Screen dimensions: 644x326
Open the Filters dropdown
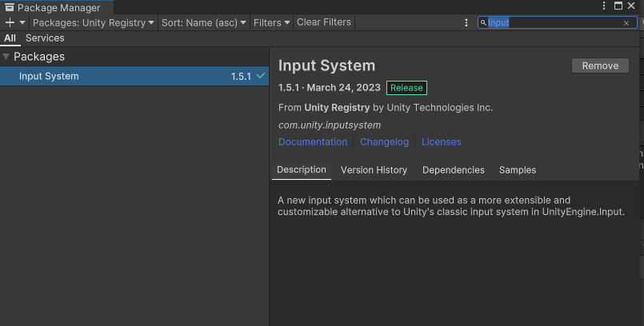(271, 22)
